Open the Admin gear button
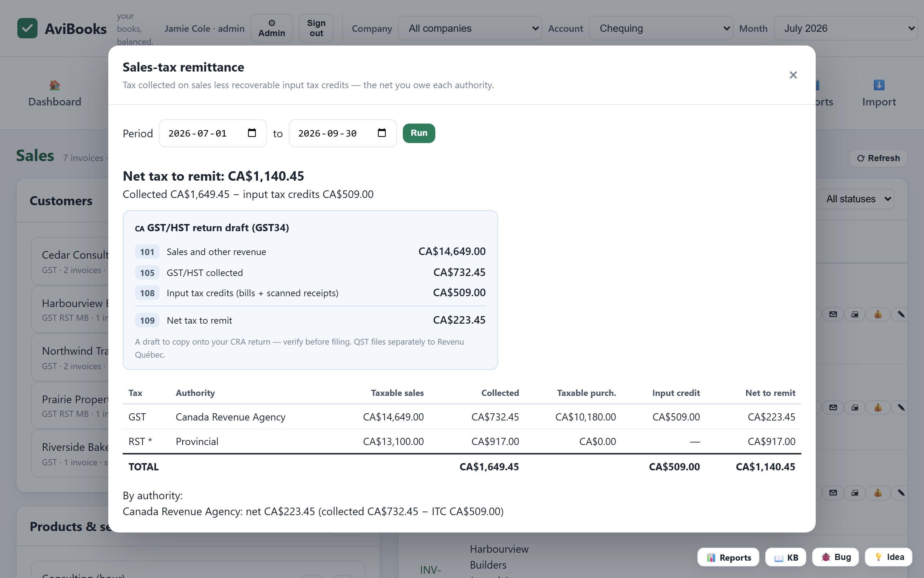The width and height of the screenshot is (924, 578). point(271,28)
